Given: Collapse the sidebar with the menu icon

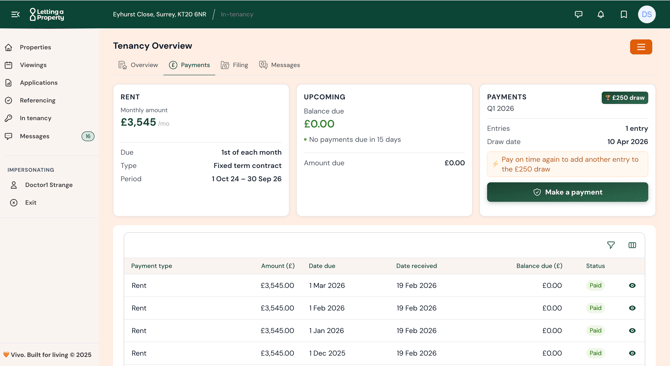Looking at the screenshot, I should point(15,15).
